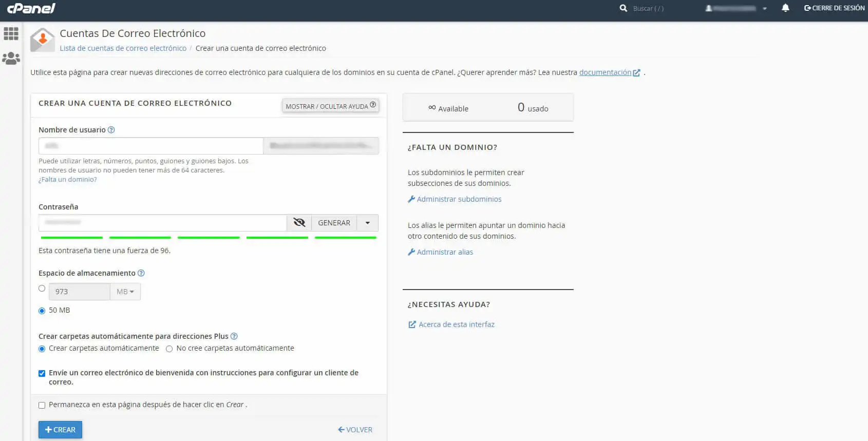The width and height of the screenshot is (868, 441).
Task: Click the 'Crear una cuenta de correo electrónico' breadcrumb
Action: 261,48
